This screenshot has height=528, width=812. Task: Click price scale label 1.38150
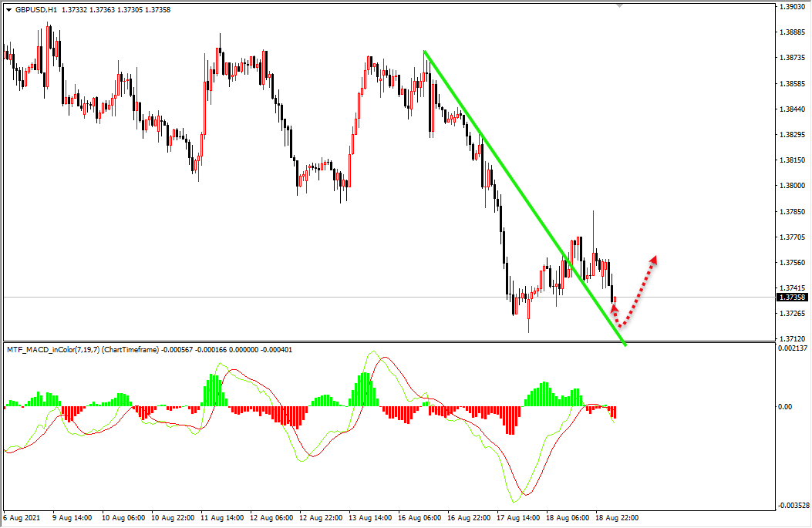tap(792, 160)
